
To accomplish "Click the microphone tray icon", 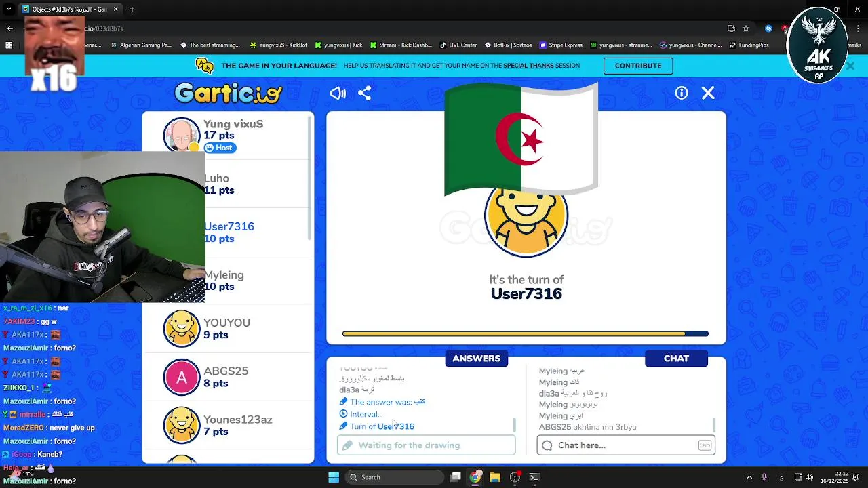I will [764, 477].
